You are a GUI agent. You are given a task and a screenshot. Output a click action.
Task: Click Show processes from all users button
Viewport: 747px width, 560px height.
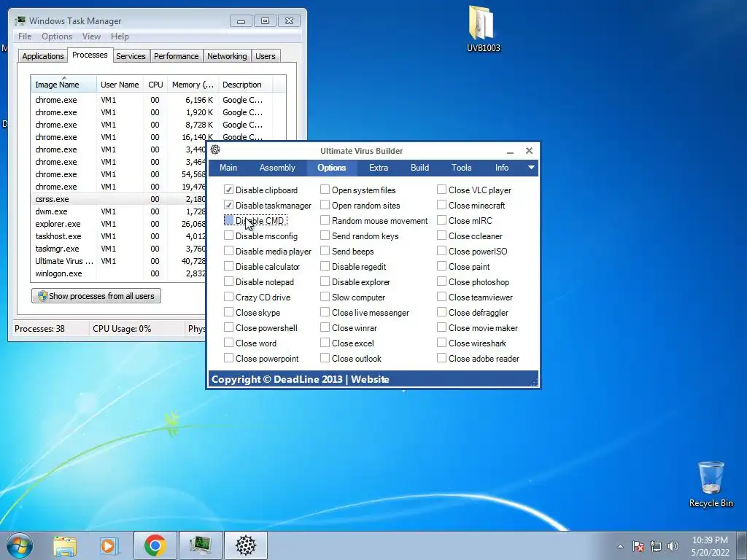tap(96, 296)
